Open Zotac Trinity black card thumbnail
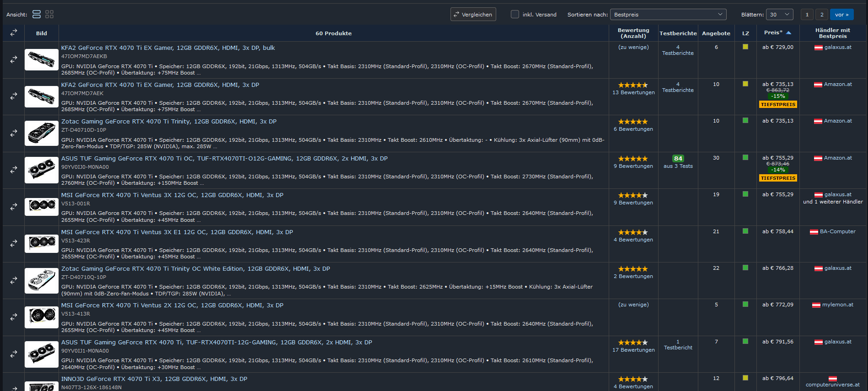The height and width of the screenshot is (391, 868). [41, 133]
